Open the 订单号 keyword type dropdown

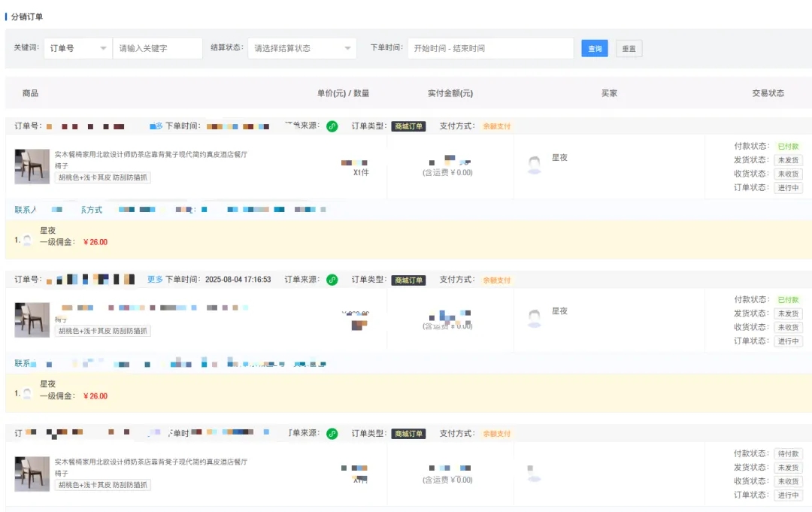coord(78,48)
